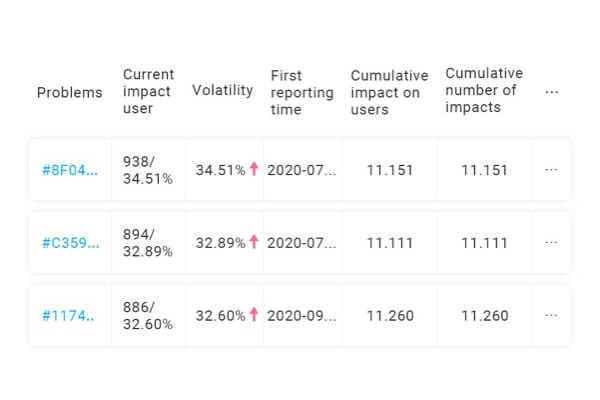Open the #8F04... problem link
The width and height of the screenshot is (600, 400).
coord(70,170)
